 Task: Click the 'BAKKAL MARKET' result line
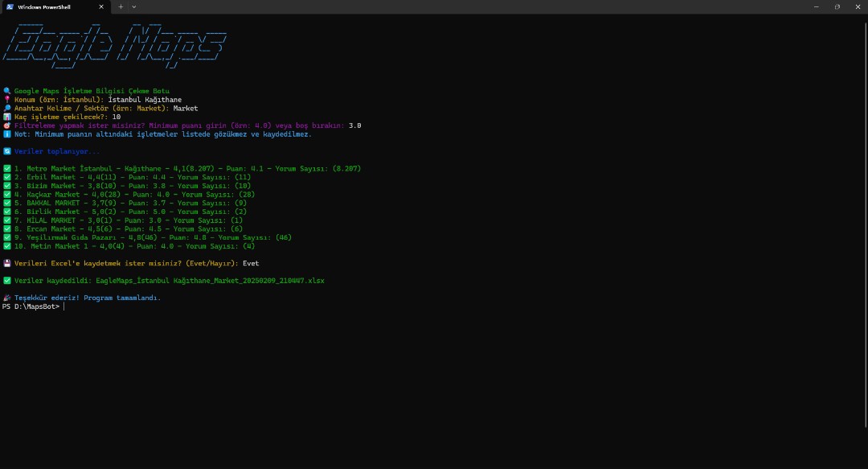pos(131,203)
